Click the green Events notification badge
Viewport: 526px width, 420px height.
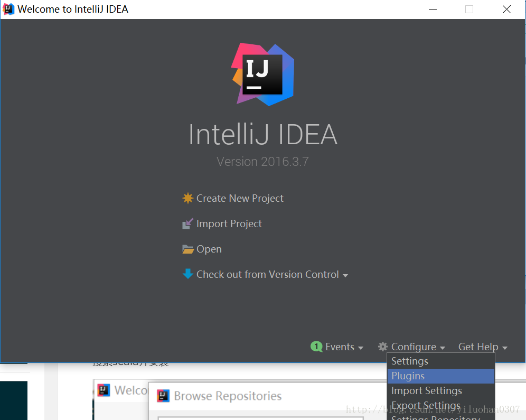316,347
